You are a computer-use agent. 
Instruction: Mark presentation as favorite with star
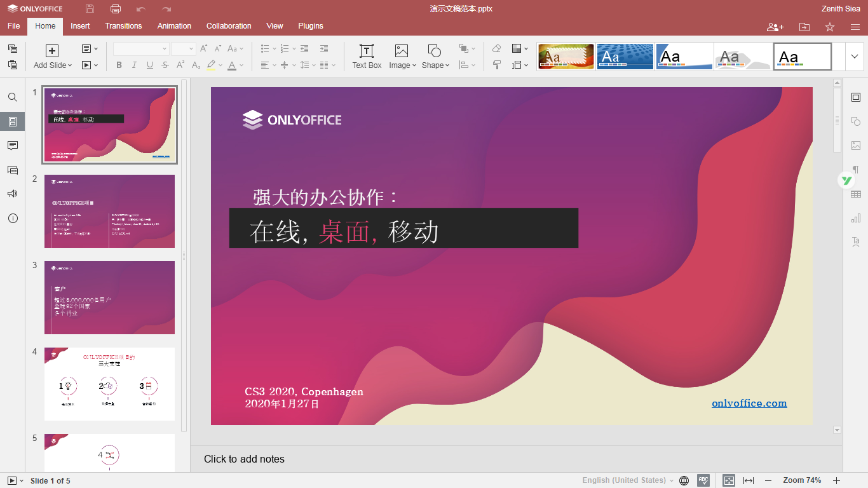[830, 27]
